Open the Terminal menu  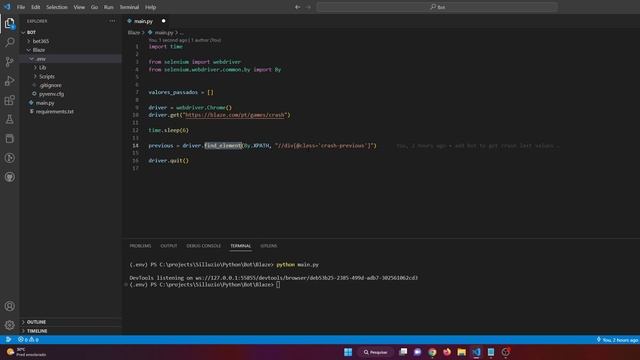coord(129,7)
